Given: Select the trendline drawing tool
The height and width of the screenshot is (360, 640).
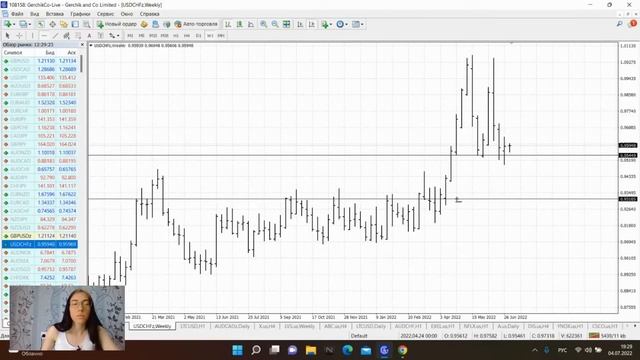Looking at the screenshot, I should (x=56, y=36).
